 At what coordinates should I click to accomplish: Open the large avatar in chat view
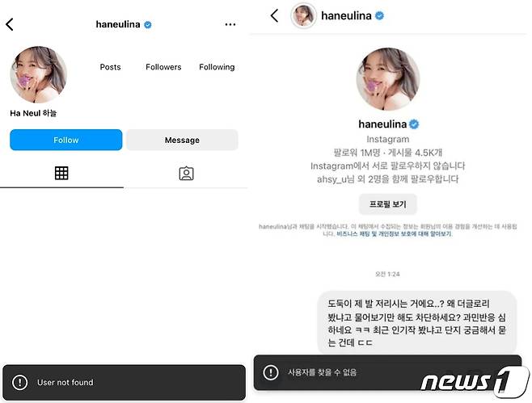388,79
